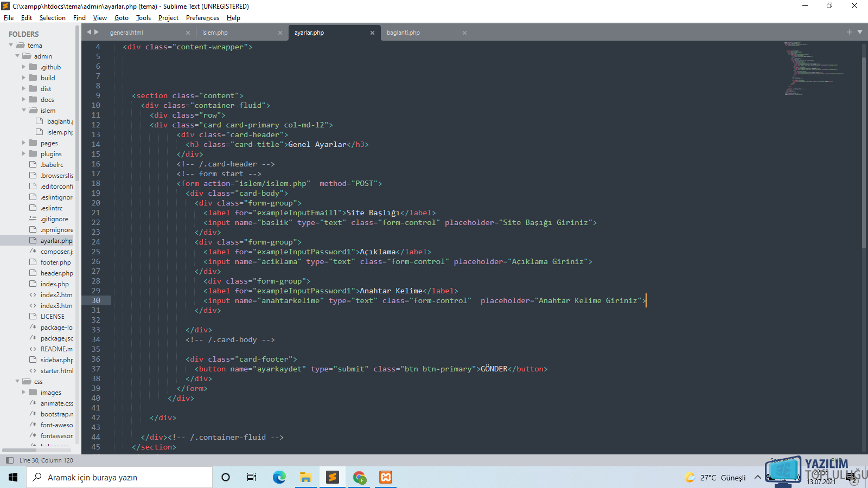Viewport: 868px width, 488px height.
Task: Collapse the css folder arrow
Action: tap(17, 382)
